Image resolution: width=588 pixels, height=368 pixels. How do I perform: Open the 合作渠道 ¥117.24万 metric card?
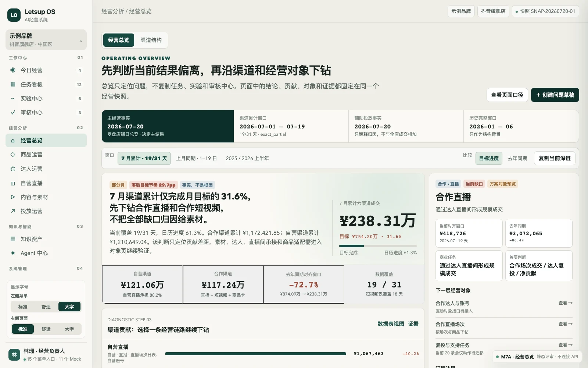[x=223, y=284]
